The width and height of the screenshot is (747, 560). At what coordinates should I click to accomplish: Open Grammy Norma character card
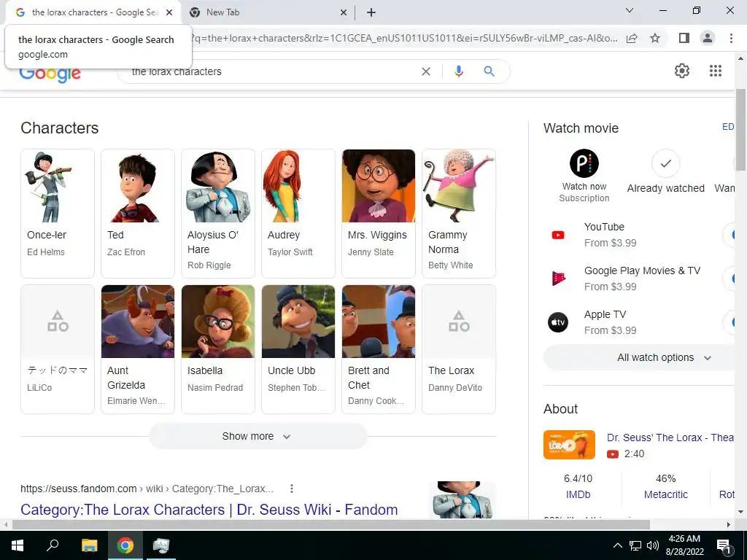(x=459, y=214)
